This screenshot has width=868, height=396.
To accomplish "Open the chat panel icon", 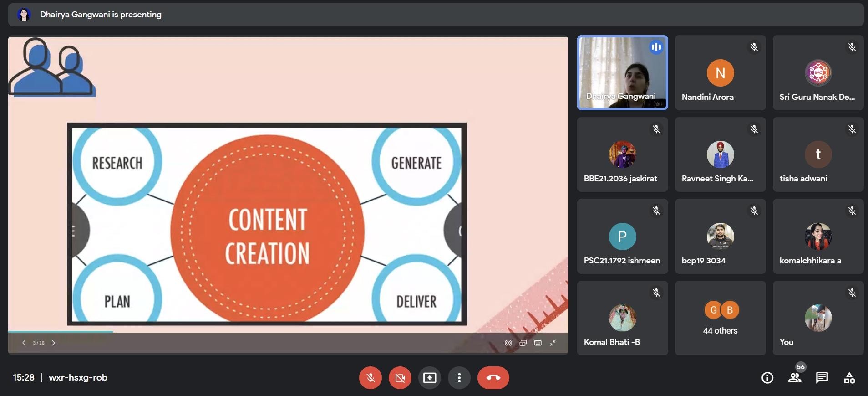I will [822, 378].
